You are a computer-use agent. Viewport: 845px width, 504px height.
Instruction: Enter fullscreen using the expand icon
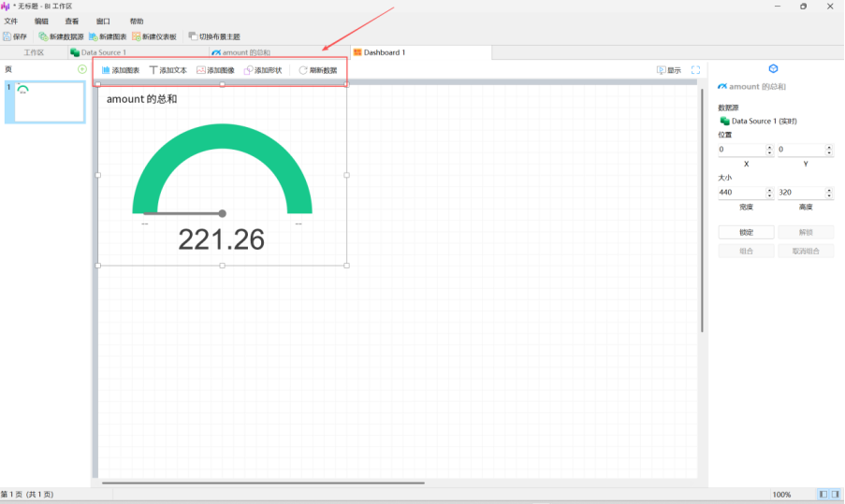coord(695,70)
